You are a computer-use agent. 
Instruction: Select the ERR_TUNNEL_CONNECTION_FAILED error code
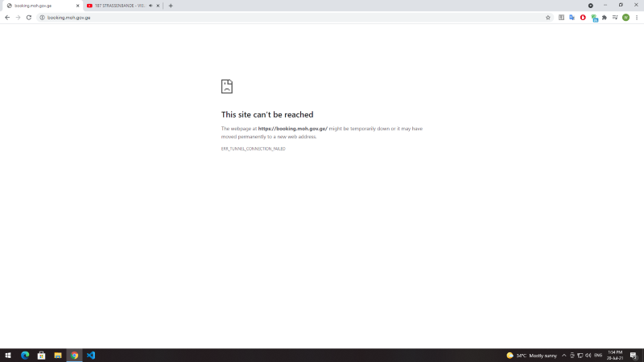click(x=253, y=149)
